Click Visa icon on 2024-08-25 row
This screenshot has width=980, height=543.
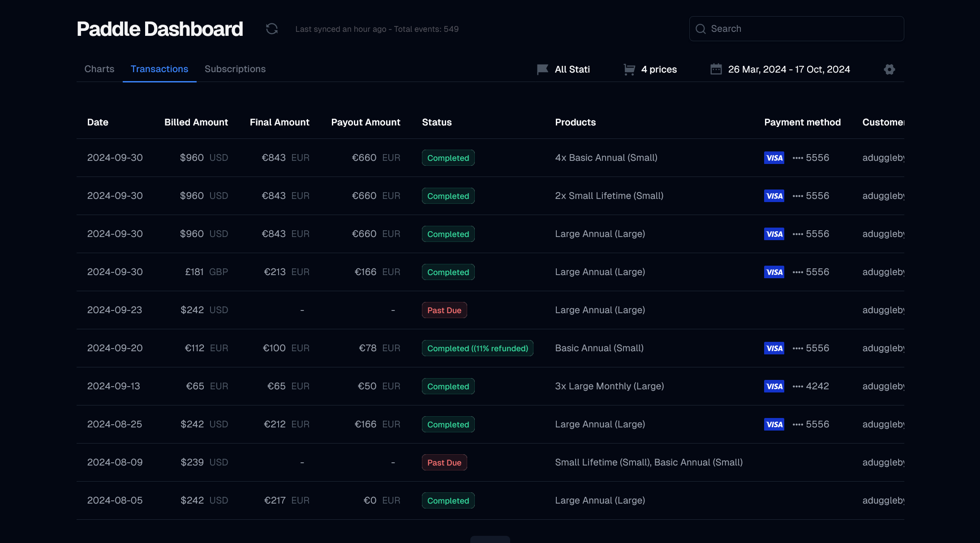(x=774, y=424)
